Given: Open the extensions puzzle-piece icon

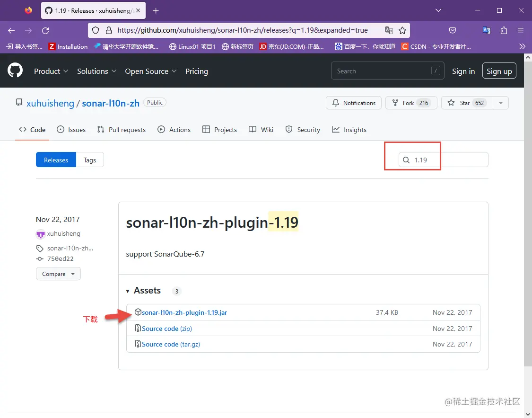Looking at the screenshot, I should 504,30.
